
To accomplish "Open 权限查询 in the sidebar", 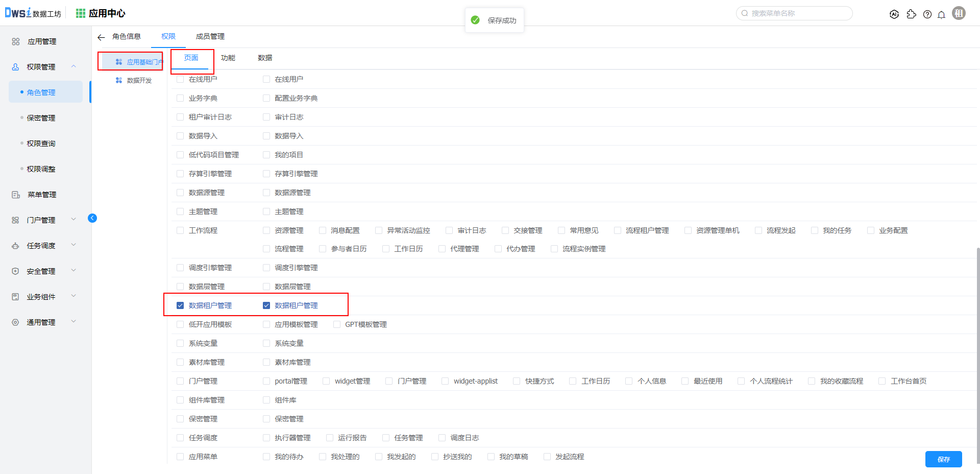I will [x=41, y=144].
